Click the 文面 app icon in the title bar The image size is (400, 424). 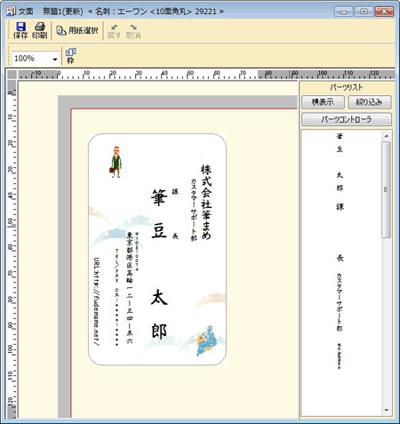[x=11, y=11]
